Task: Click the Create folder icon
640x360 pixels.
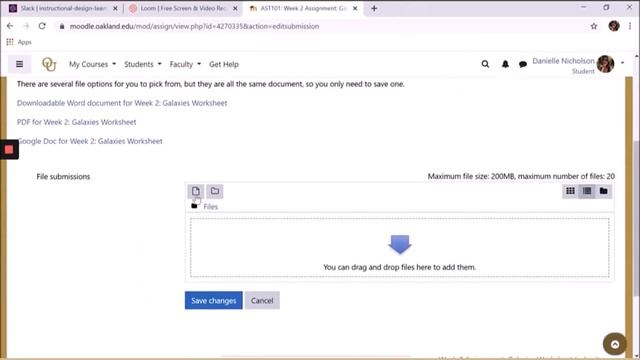Action: tap(215, 191)
